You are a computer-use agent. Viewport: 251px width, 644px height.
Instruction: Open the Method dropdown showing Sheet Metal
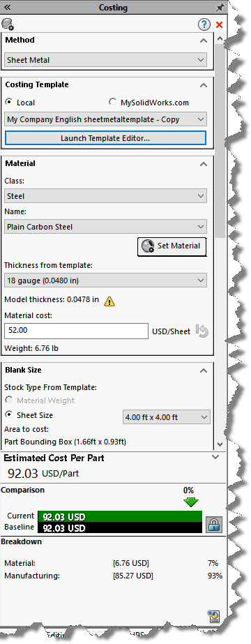click(x=106, y=60)
